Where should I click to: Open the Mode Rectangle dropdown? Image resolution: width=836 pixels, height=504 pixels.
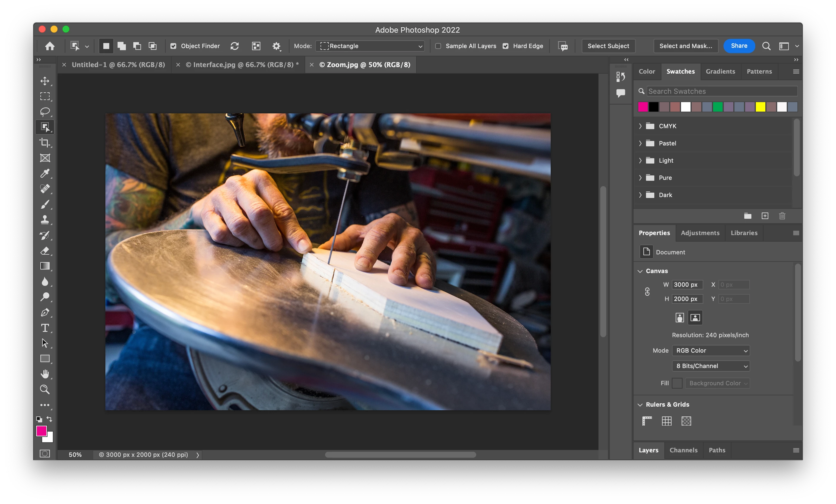click(x=370, y=46)
